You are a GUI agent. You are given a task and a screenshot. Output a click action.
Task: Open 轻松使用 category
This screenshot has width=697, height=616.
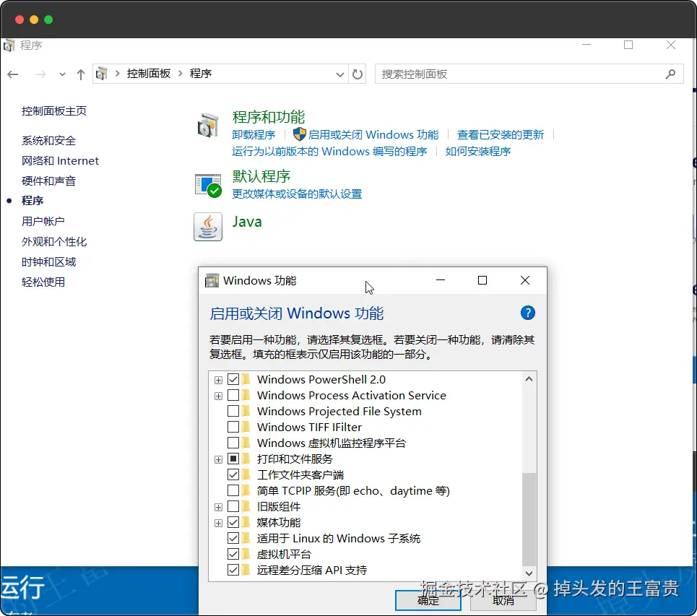click(x=43, y=282)
